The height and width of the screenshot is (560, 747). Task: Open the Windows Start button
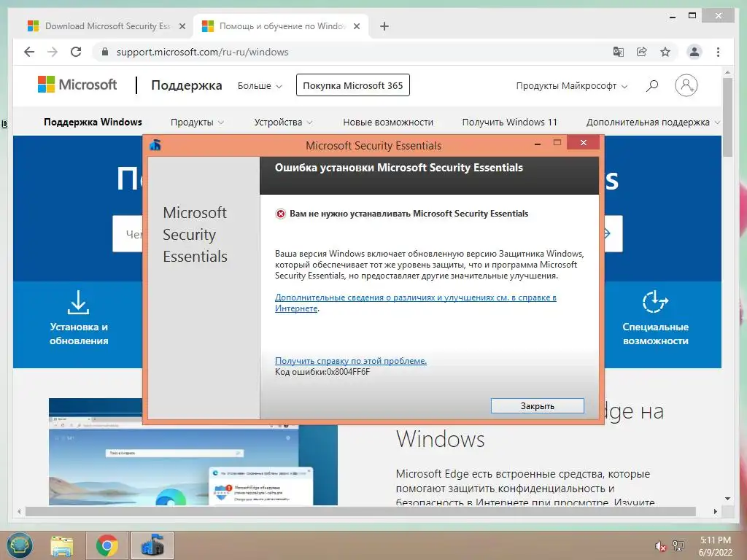(19, 545)
